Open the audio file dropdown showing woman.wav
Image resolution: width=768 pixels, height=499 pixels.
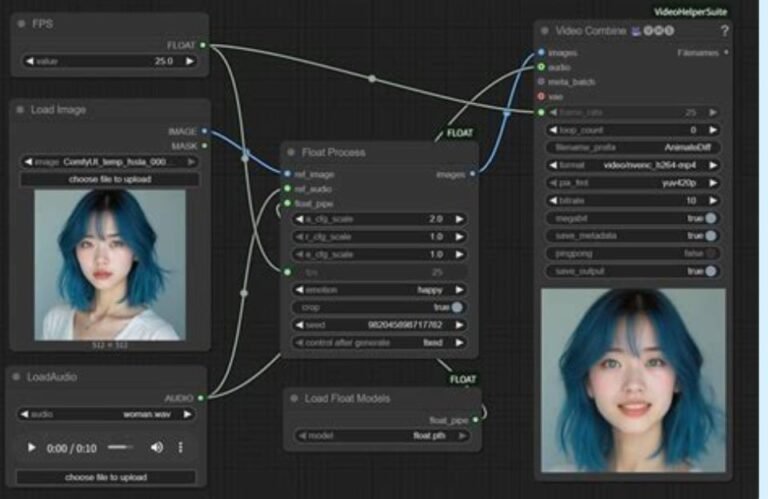(106, 414)
